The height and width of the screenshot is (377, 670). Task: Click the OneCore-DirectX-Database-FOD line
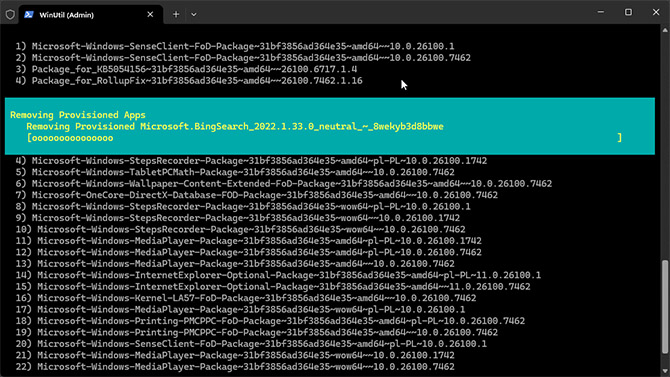point(256,195)
